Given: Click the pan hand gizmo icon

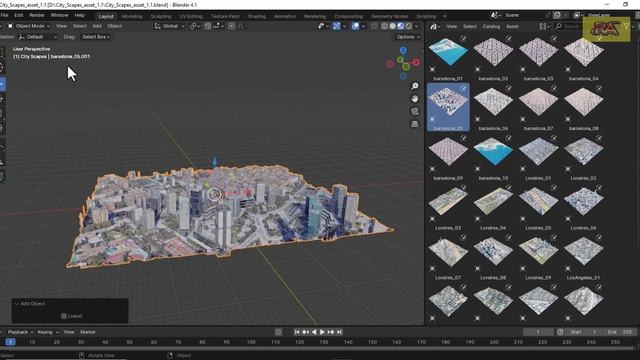Looking at the screenshot, I should coord(415,99).
